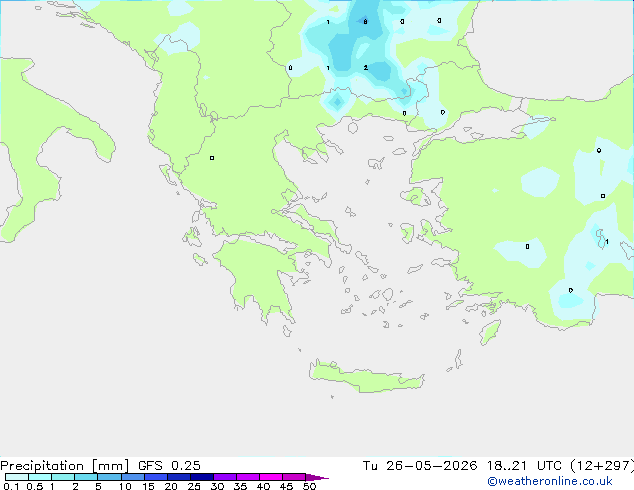This screenshot has height=490, width=634.
Task: Click the date '26-05-2026' in the footer
Action: pos(431,466)
